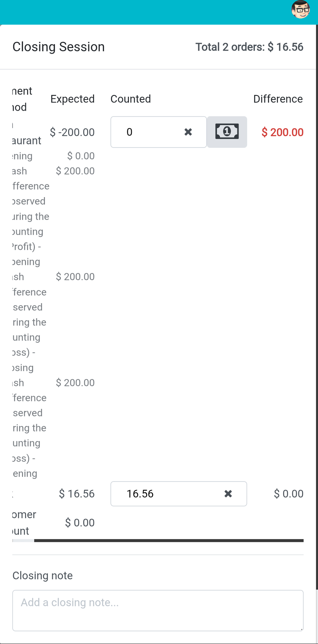The height and width of the screenshot is (644, 318).
Task: Select the $ -200.00 expected cash amount
Action: [72, 132]
